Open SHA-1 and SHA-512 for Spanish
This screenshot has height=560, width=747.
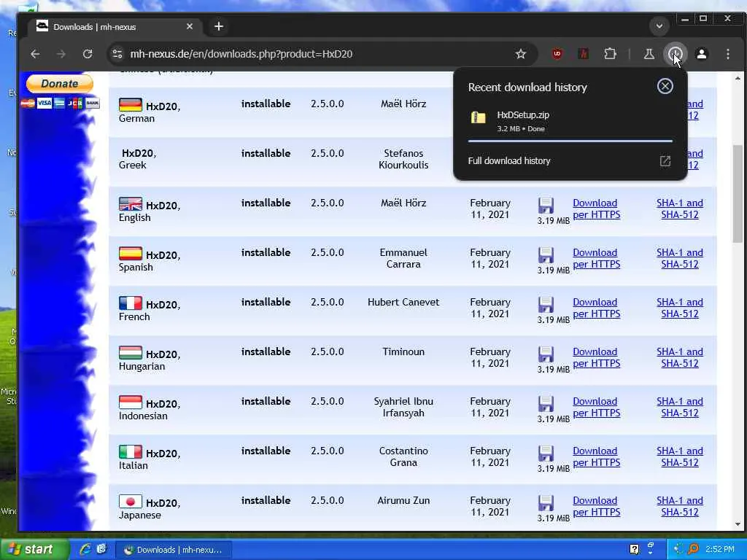pyautogui.click(x=680, y=259)
